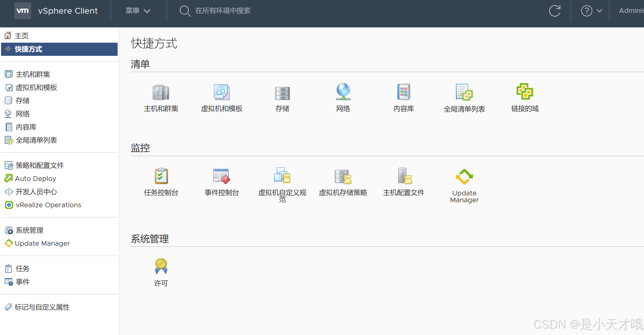Screen dimensions: 644x335
Task: Expand the 菜单 dropdown in header
Action: click(x=138, y=11)
